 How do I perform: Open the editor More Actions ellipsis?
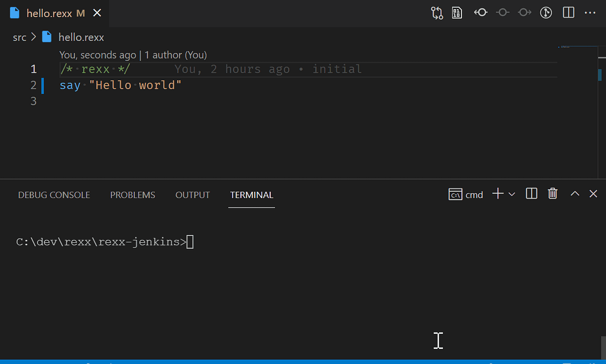590,13
